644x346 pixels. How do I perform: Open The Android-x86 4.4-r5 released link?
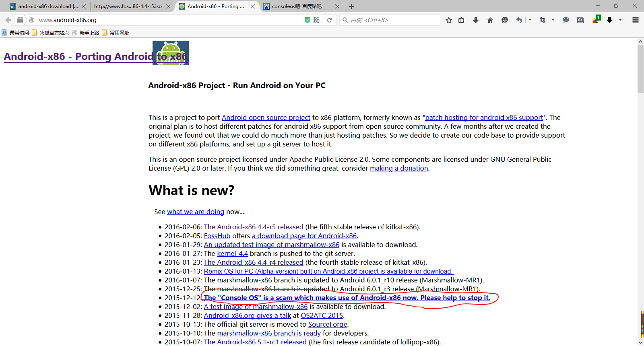[x=254, y=227]
